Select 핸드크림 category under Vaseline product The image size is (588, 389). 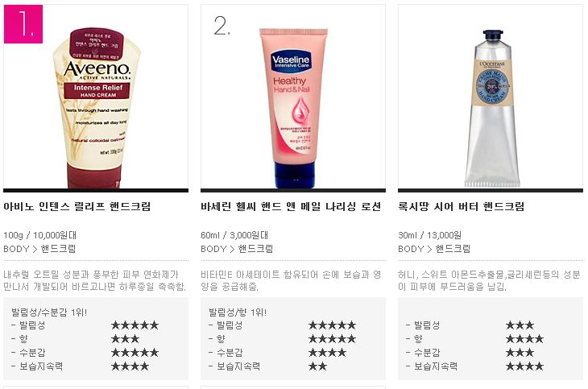[256, 249]
